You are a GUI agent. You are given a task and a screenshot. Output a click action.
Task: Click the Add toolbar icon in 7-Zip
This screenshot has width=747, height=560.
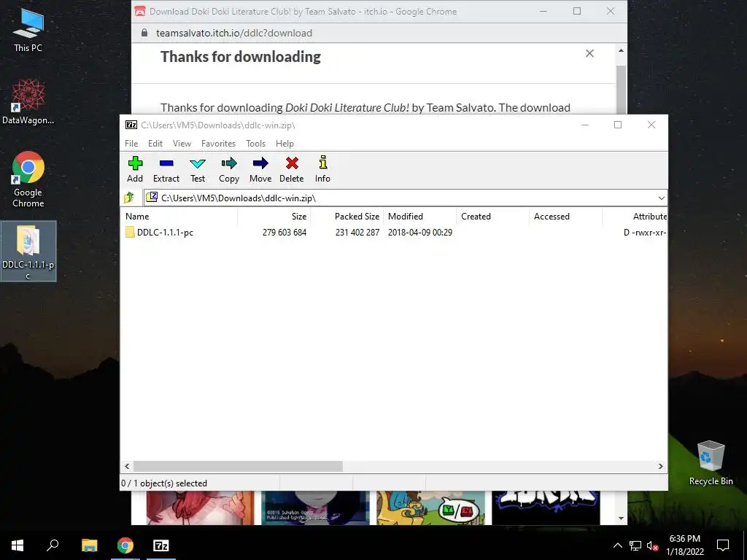pos(135,169)
